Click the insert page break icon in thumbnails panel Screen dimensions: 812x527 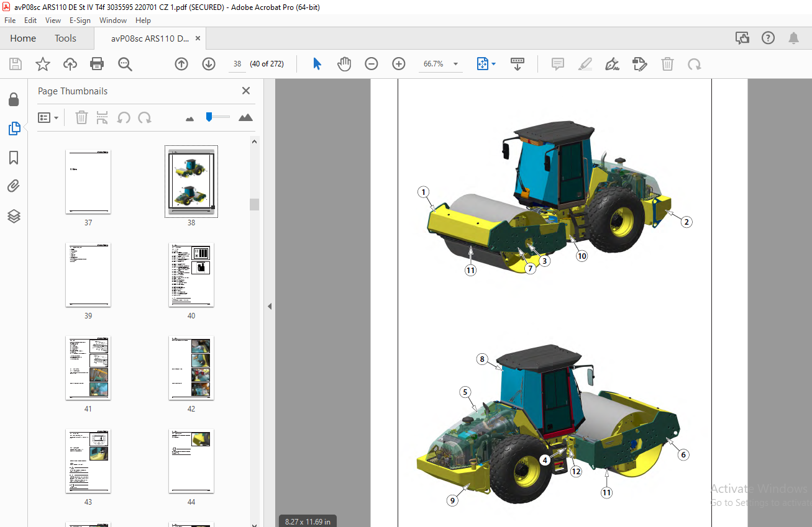click(103, 117)
